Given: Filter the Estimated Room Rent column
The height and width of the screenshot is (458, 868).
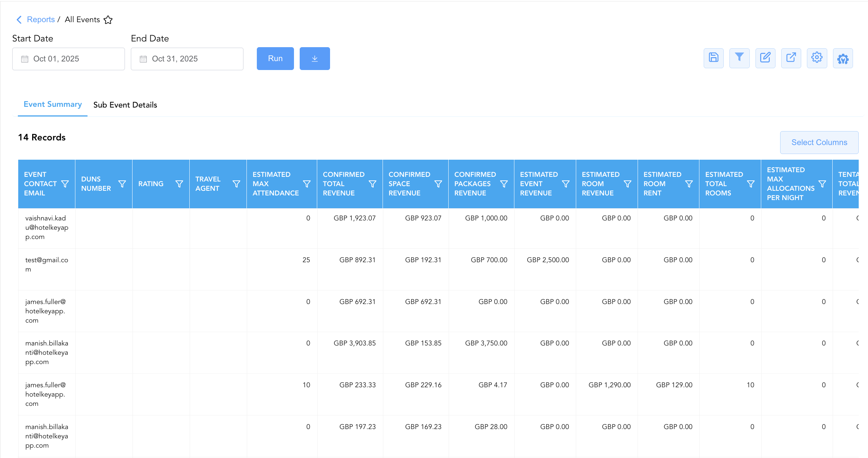Looking at the screenshot, I should [x=689, y=184].
